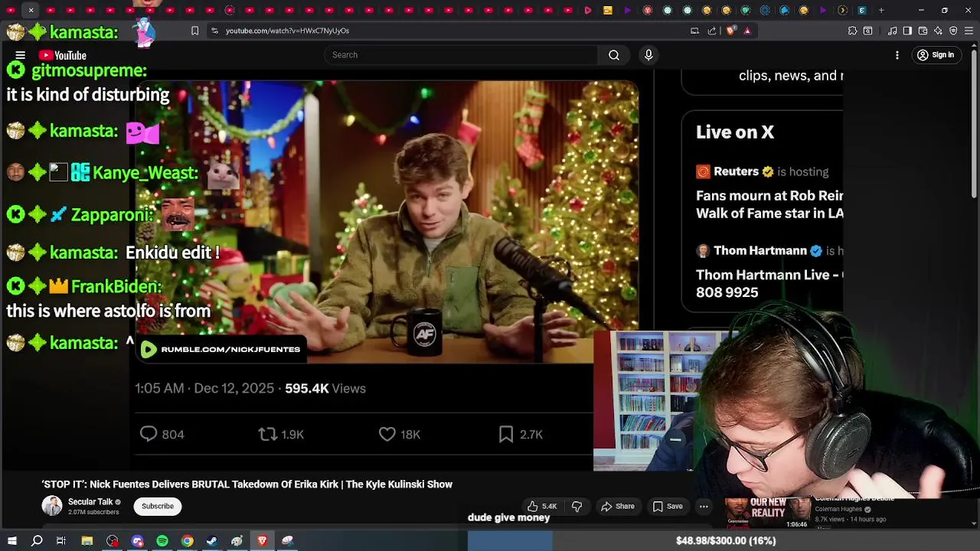Open Brave VPN shield icon
The height and width of the screenshot is (551, 980).
click(953, 31)
